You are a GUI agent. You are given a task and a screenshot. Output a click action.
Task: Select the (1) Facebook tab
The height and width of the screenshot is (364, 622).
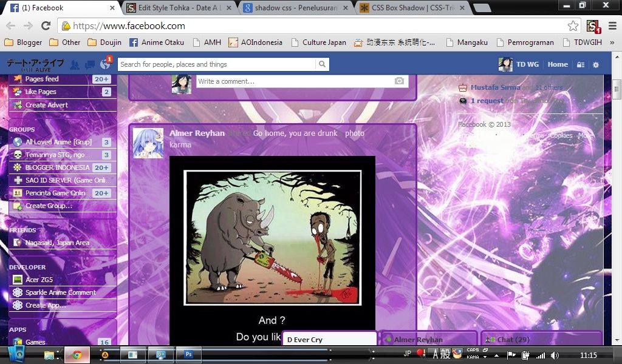[x=63, y=8]
